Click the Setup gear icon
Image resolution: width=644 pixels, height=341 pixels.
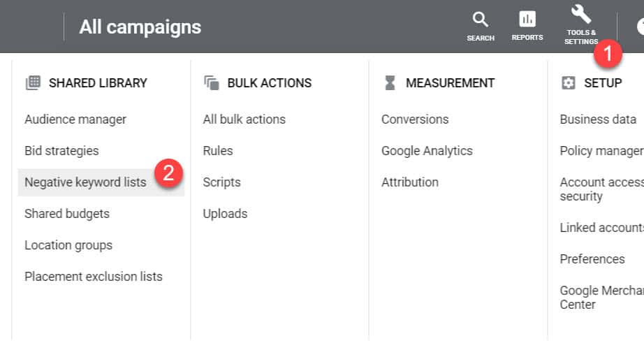point(568,83)
